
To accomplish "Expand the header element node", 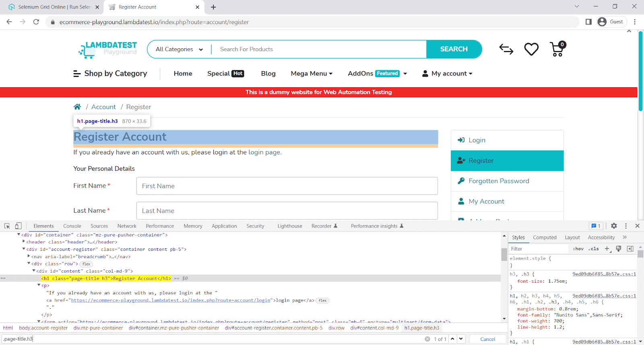I will [24, 242].
